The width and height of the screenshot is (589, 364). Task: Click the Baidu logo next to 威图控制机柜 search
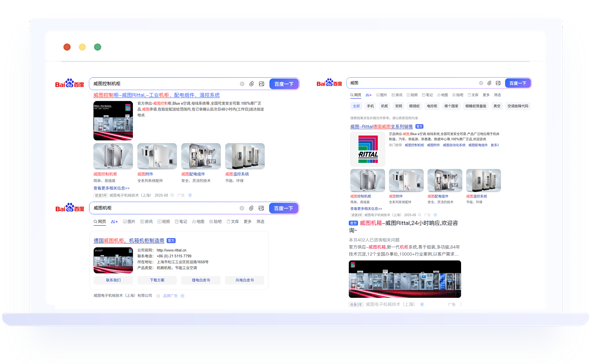coord(70,83)
